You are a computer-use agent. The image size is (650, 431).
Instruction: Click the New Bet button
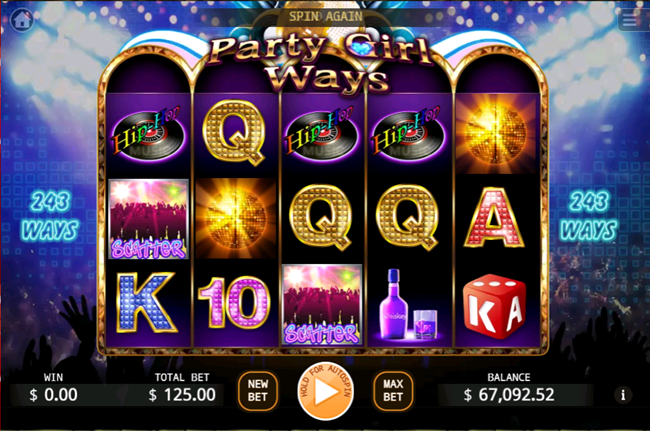coord(258,390)
